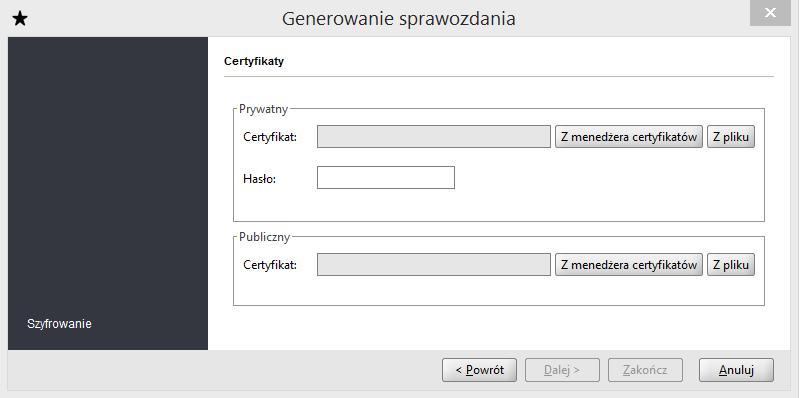799x398 pixels.
Task: Go back with the Powrót button
Action: (x=480, y=370)
